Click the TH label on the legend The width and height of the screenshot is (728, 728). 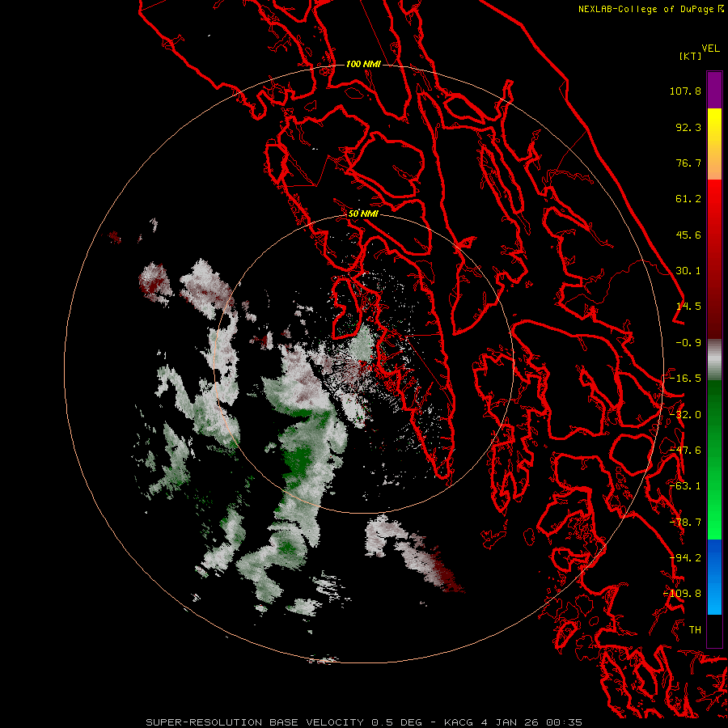695,630
